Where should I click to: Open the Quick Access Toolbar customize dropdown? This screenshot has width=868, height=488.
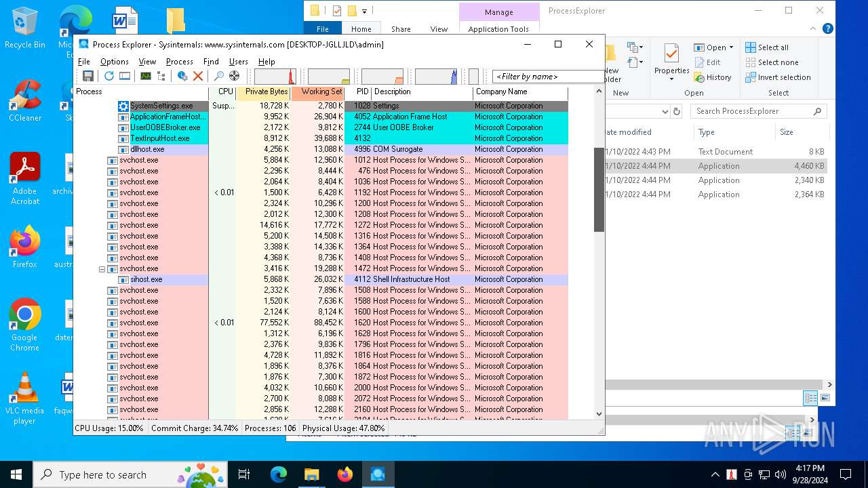tap(364, 11)
